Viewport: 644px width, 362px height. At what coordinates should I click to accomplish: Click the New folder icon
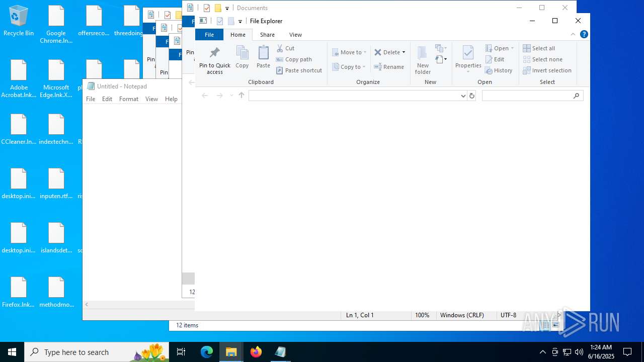click(423, 60)
